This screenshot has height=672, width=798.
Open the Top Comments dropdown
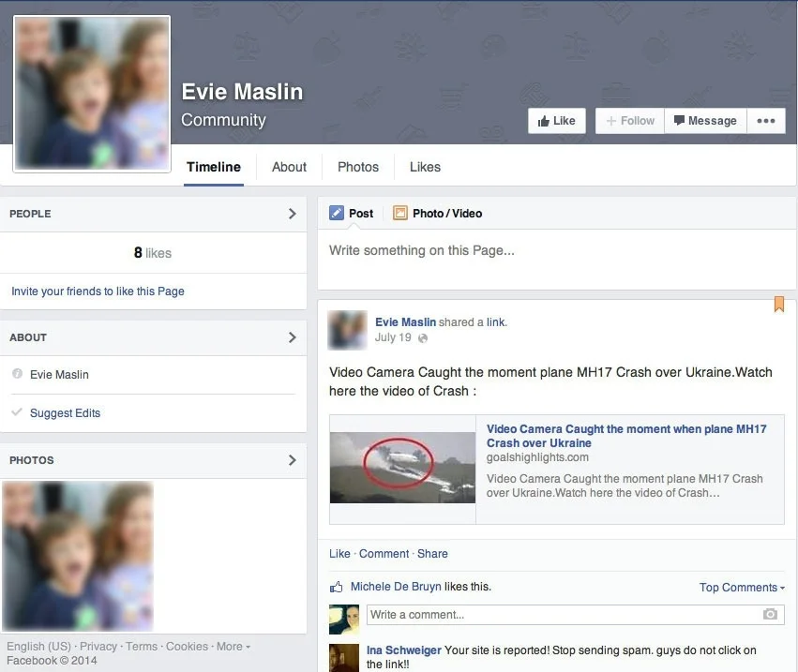[x=742, y=588]
